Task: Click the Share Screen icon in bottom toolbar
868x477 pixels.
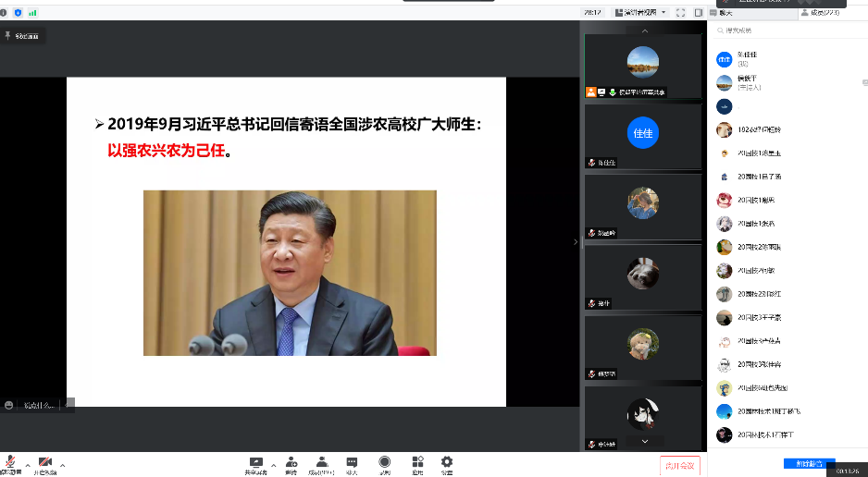Action: point(255,462)
